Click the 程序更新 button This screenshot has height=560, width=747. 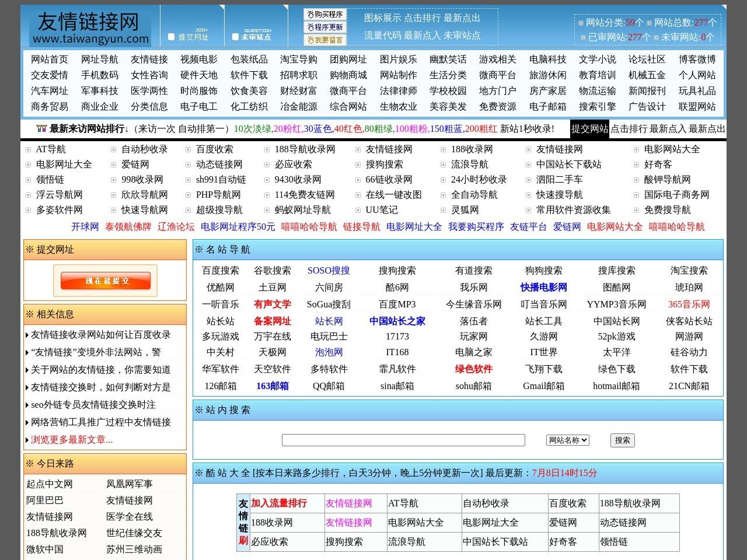pos(325,27)
